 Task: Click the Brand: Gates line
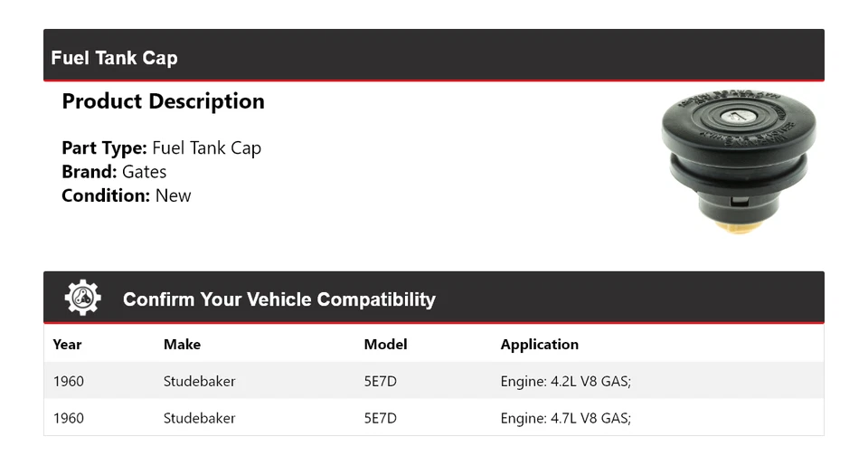[x=114, y=172]
